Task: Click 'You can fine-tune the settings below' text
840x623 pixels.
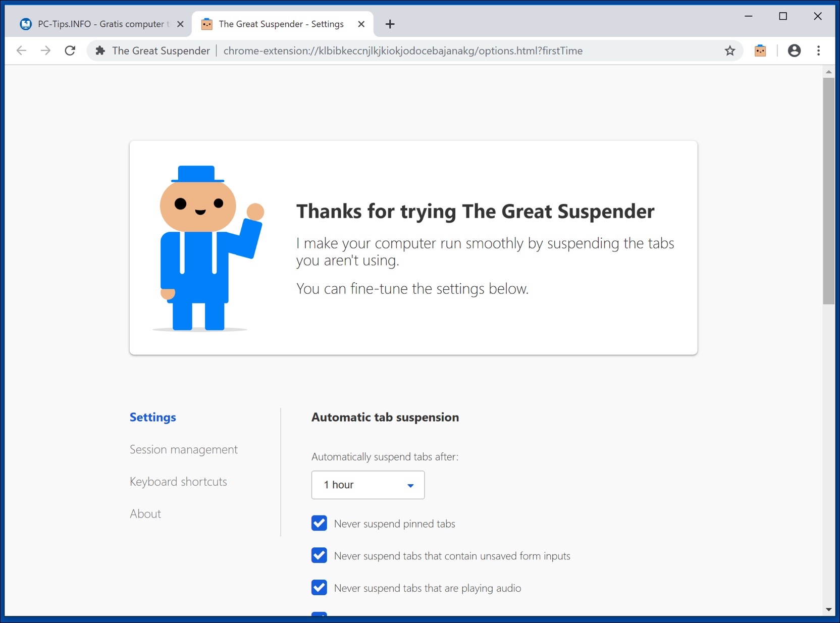Action: (x=412, y=289)
